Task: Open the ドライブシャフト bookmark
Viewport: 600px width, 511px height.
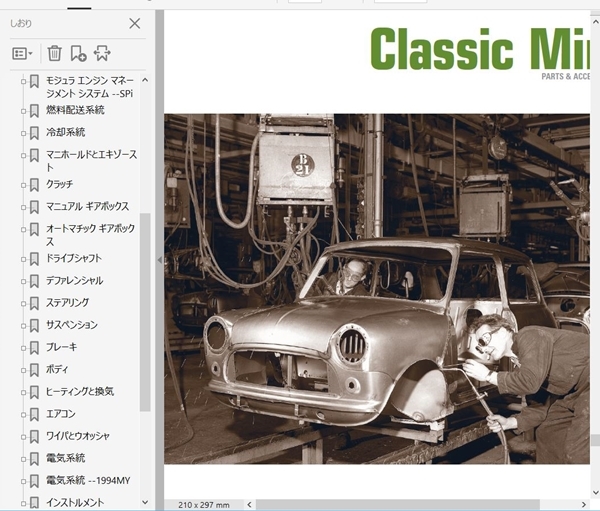Action: (74, 258)
